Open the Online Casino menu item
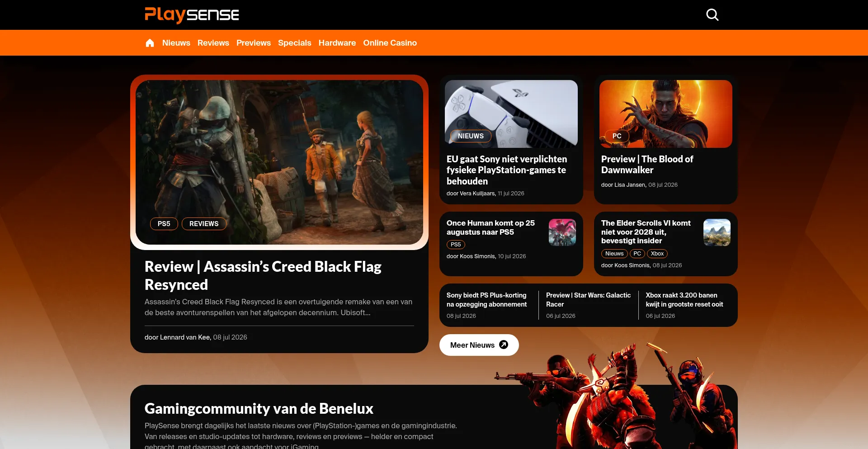 click(x=390, y=43)
